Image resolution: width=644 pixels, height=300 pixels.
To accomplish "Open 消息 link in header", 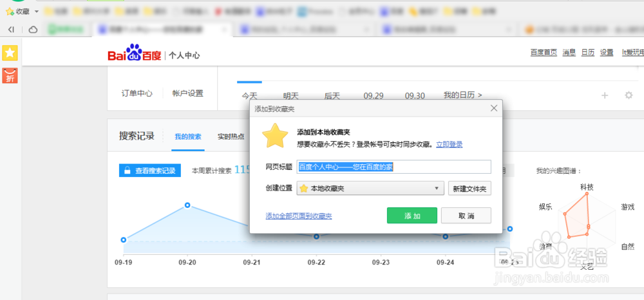I will coord(569,53).
